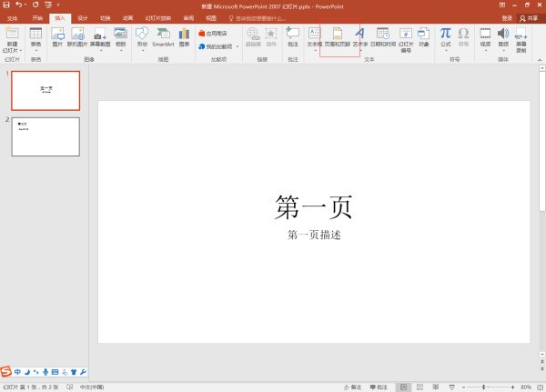Viewport: 546px width, 392px height.
Task: Insert 公式 equation with pi icon
Action: pos(446,38)
